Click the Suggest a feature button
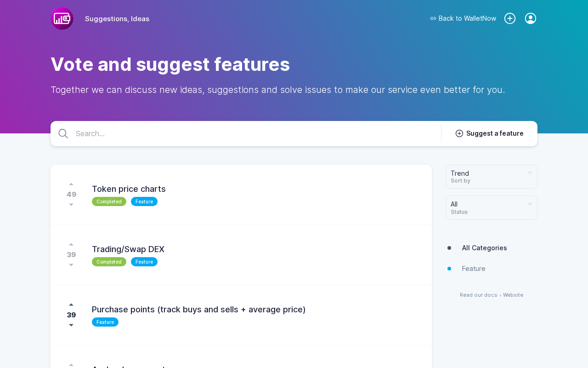This screenshot has height=368, width=588. [490, 133]
